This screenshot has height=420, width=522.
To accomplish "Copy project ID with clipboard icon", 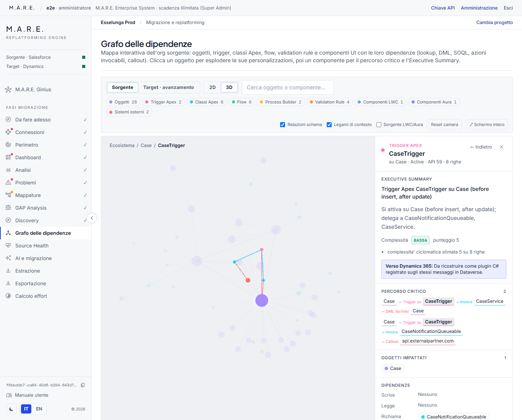I will (x=83, y=385).
